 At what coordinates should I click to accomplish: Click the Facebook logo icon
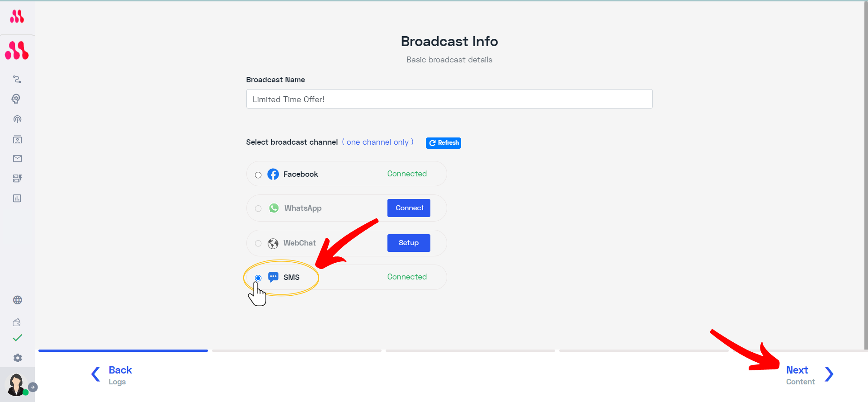pyautogui.click(x=273, y=174)
